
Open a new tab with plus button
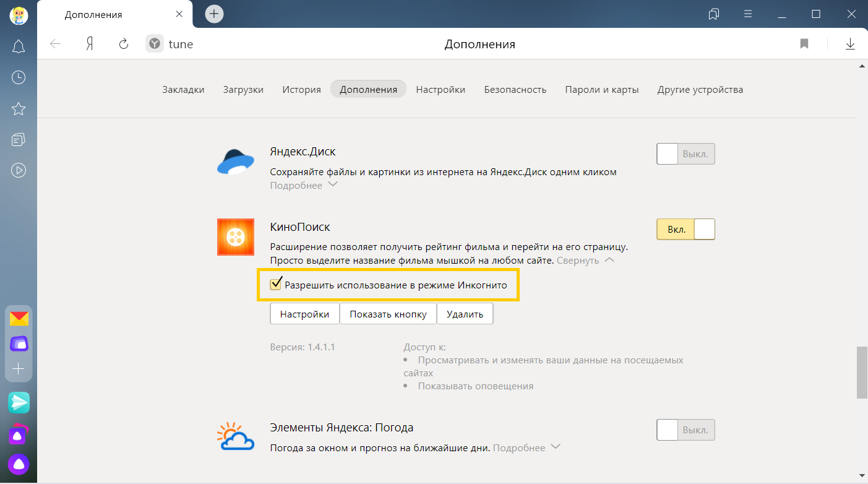[x=214, y=14]
